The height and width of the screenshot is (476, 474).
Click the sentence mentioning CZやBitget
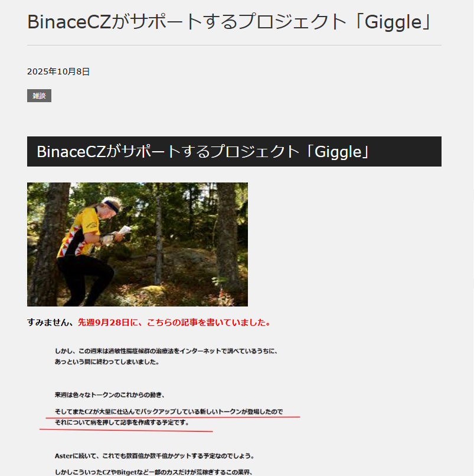[153, 472]
